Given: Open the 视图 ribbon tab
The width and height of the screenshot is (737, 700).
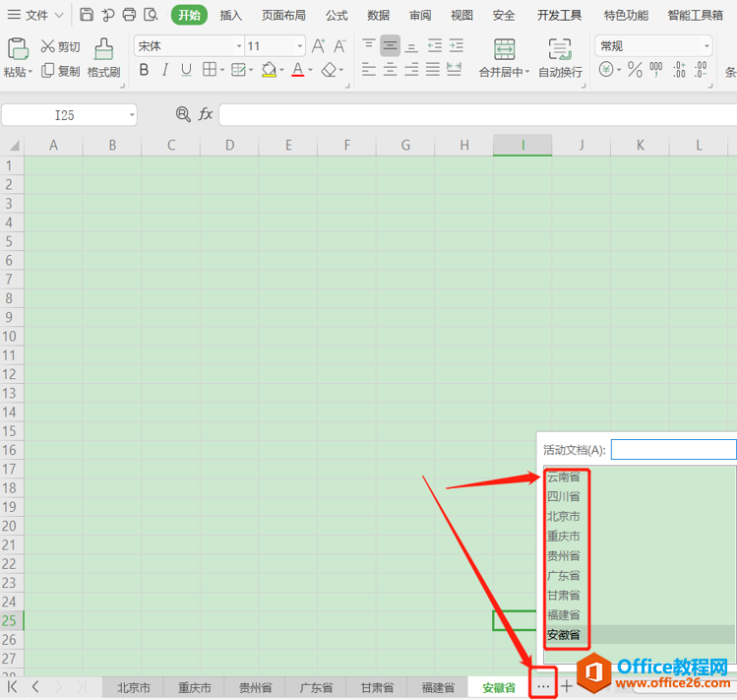Looking at the screenshot, I should coord(461,16).
